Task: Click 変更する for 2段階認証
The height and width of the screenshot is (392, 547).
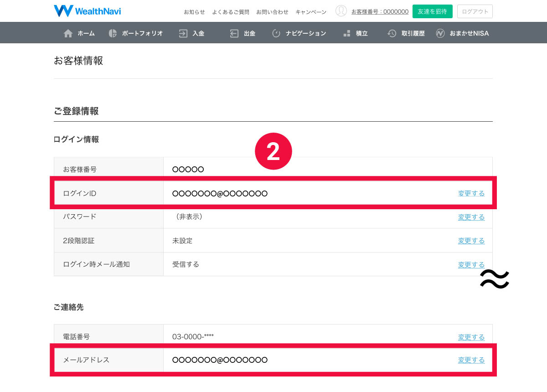Action: tap(471, 241)
